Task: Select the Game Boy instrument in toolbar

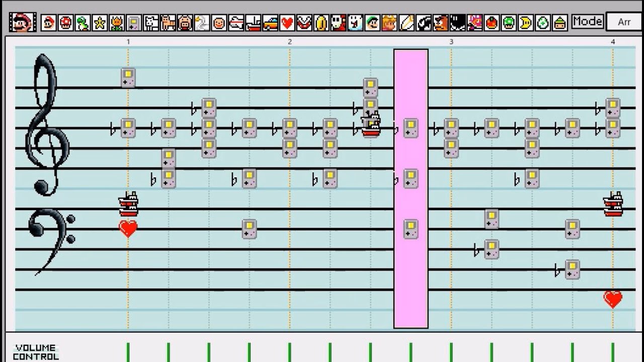Action: point(134,23)
